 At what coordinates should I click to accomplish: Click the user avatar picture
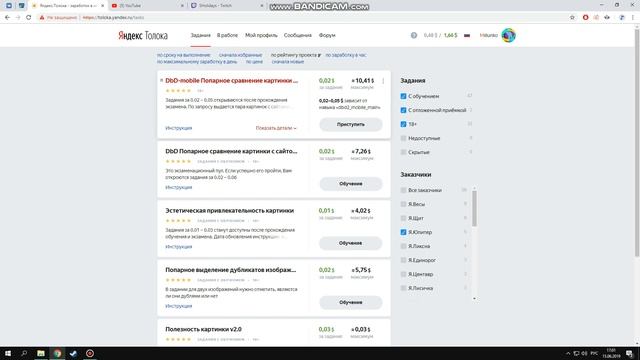point(508,36)
